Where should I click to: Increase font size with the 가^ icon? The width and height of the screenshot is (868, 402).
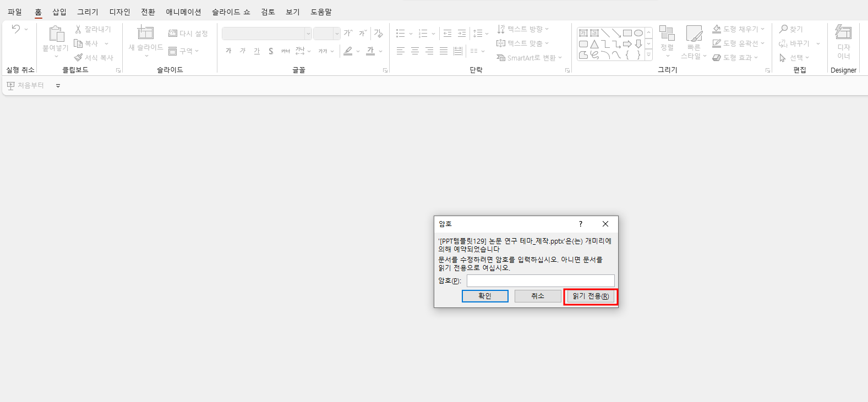tap(348, 34)
